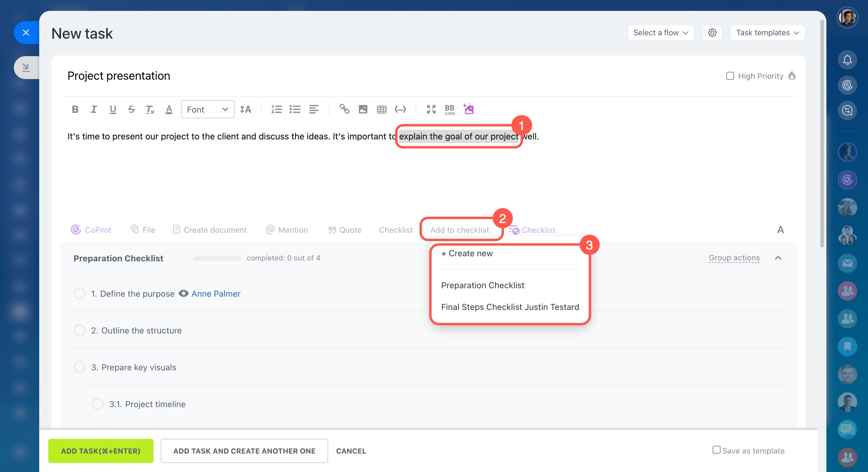The image size is (868, 472).
Task: Enable the High Priority checkbox
Action: click(x=730, y=76)
